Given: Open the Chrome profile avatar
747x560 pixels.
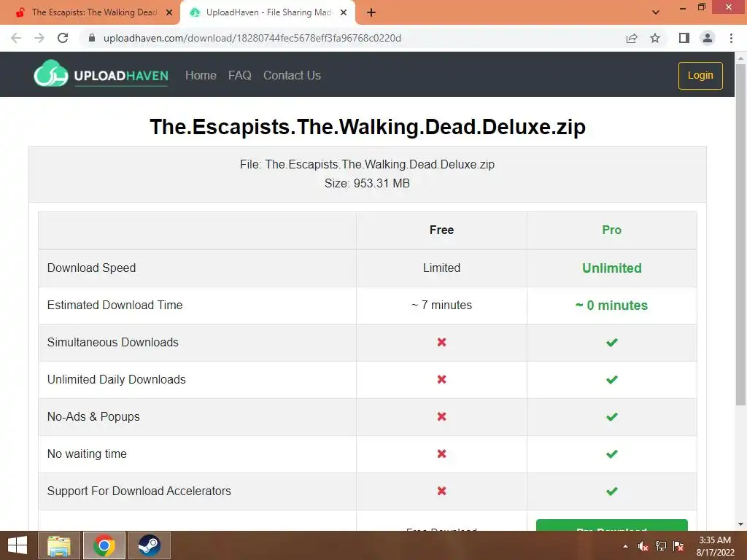Looking at the screenshot, I should point(708,38).
